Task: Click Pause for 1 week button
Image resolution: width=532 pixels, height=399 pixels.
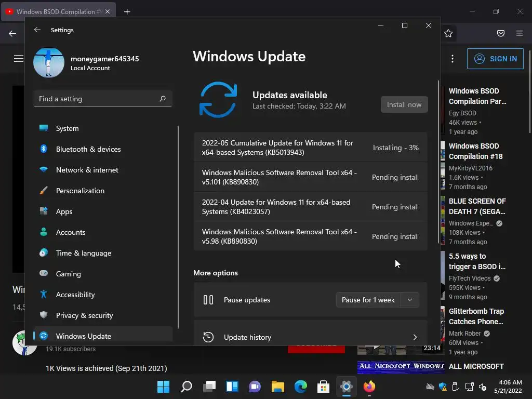Action: pyautogui.click(x=368, y=300)
